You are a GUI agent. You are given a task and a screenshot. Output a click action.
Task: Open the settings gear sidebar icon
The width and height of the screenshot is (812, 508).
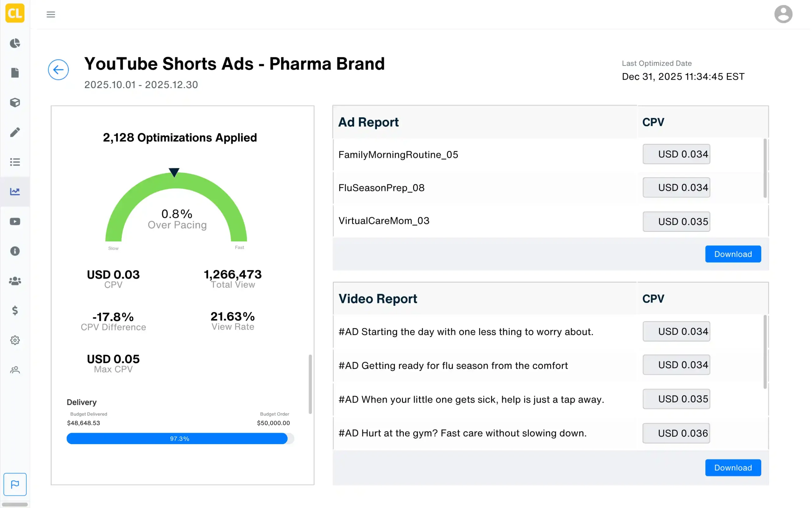[15, 340]
